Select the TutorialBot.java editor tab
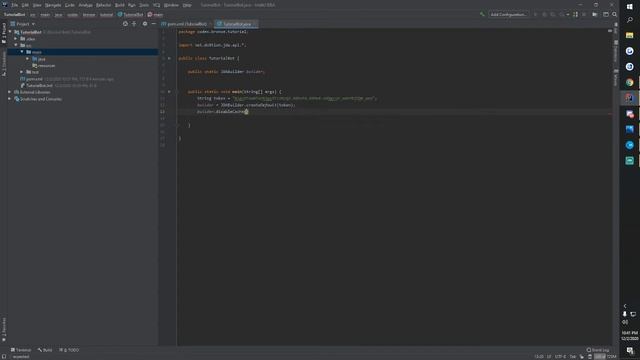The width and height of the screenshot is (640, 360). (x=236, y=24)
